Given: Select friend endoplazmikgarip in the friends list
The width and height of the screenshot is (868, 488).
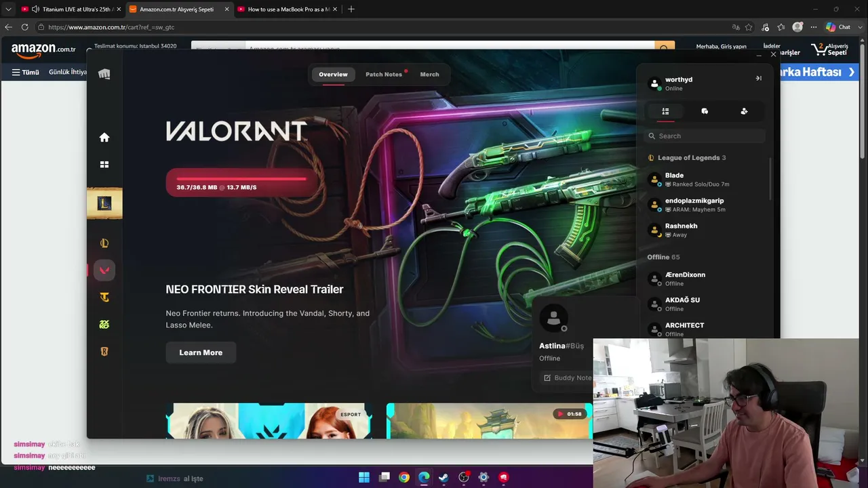Looking at the screenshot, I should point(706,205).
